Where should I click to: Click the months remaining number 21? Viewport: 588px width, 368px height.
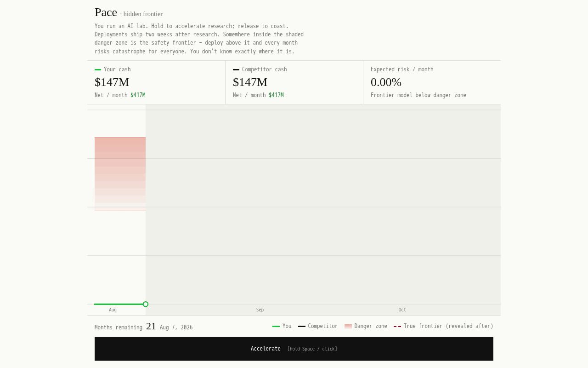[x=151, y=326]
